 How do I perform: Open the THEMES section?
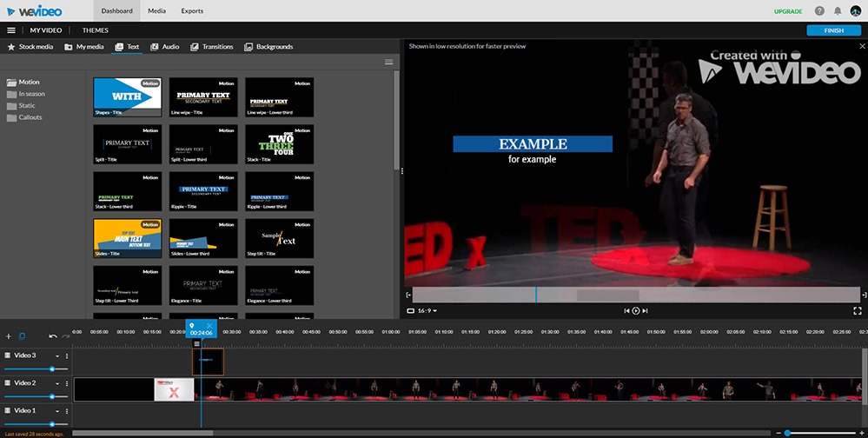[96, 30]
